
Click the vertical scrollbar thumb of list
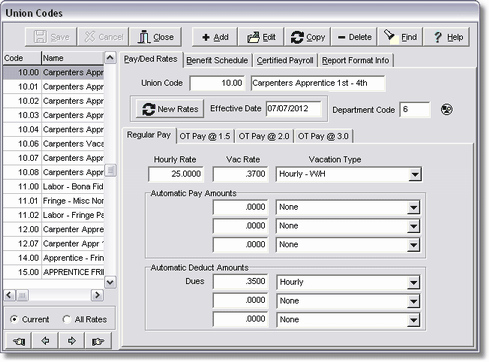point(110,170)
